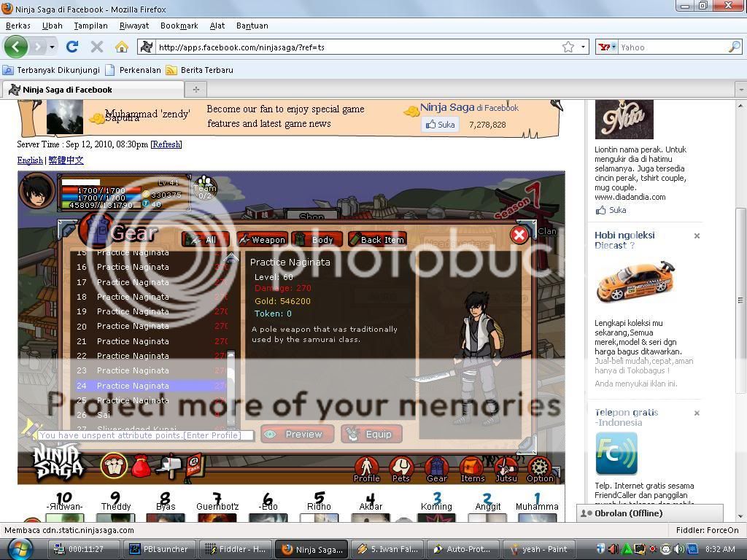
Task: Close the Gear window with red X
Action: click(x=519, y=234)
